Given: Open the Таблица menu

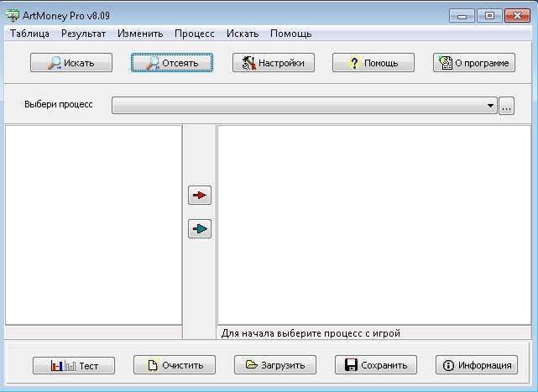Looking at the screenshot, I should 29,34.
